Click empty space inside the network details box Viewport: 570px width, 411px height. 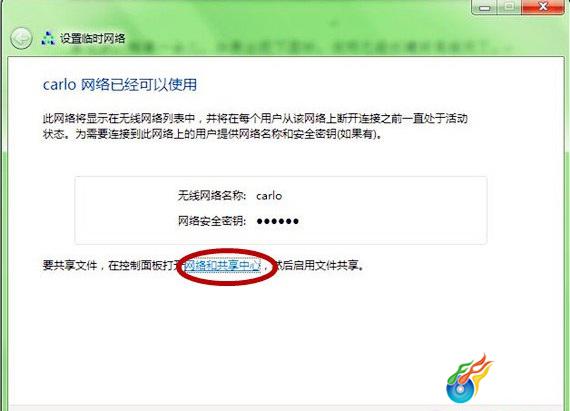pos(382,211)
